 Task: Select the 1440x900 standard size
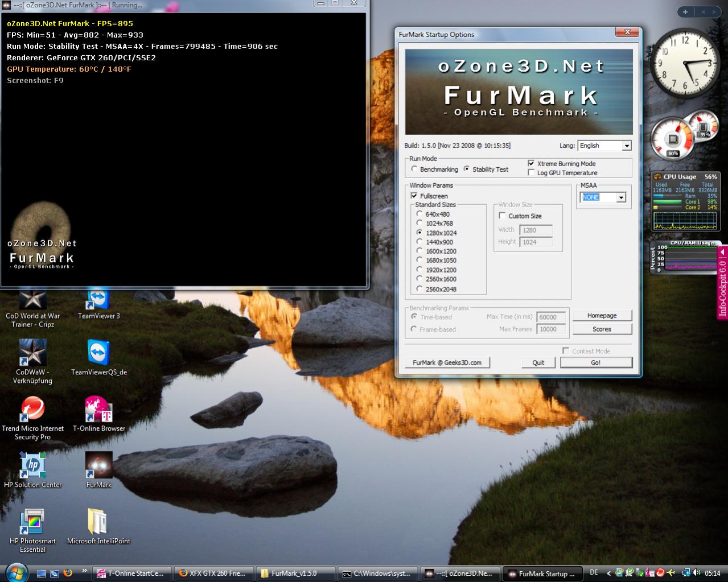[419, 242]
